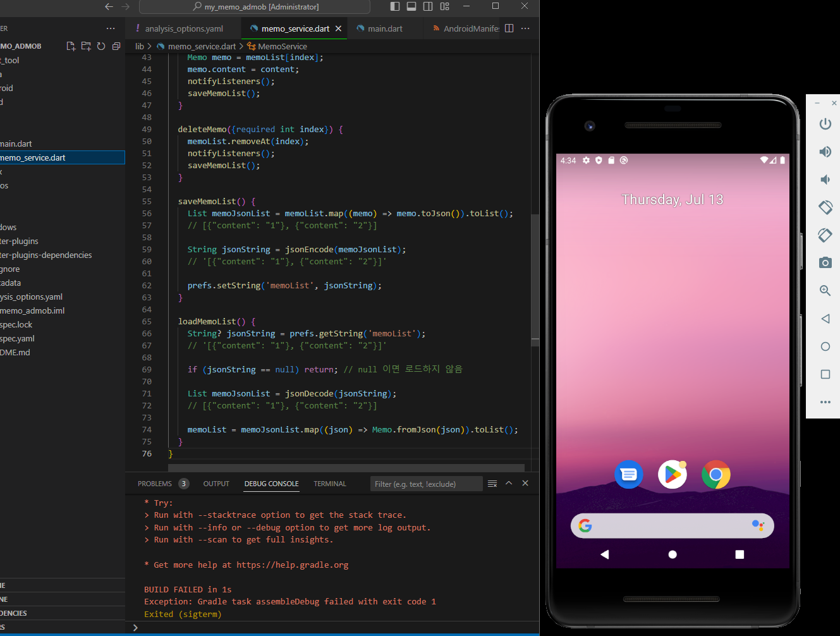Click Overview square in emulator side toolbar

825,374
